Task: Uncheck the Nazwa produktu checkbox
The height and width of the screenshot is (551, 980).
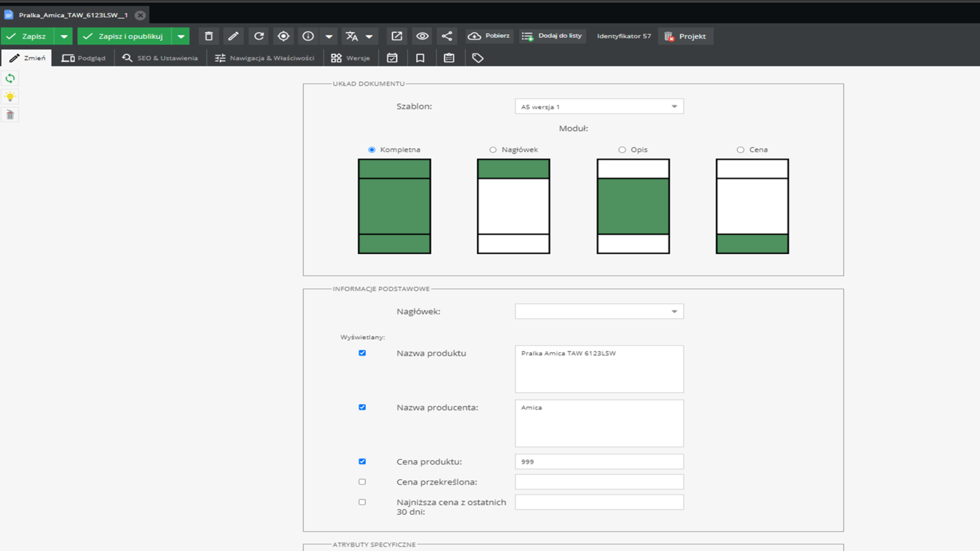Action: click(362, 353)
